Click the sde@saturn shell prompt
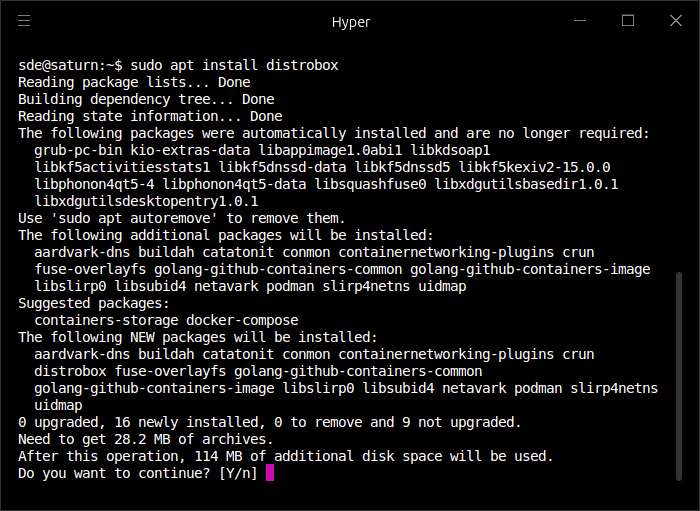Screen dimensions: 700x511 [70, 65]
